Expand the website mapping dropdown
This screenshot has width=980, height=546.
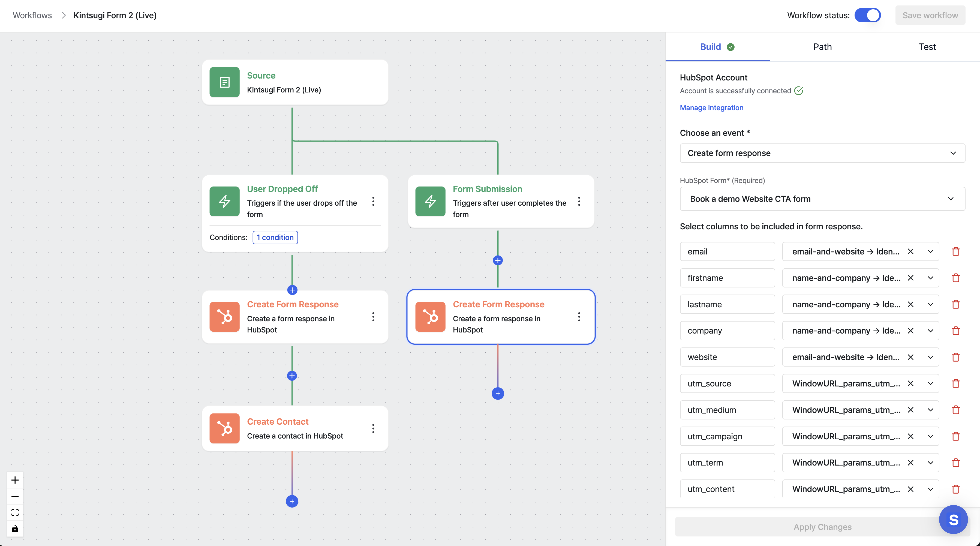[x=930, y=357]
